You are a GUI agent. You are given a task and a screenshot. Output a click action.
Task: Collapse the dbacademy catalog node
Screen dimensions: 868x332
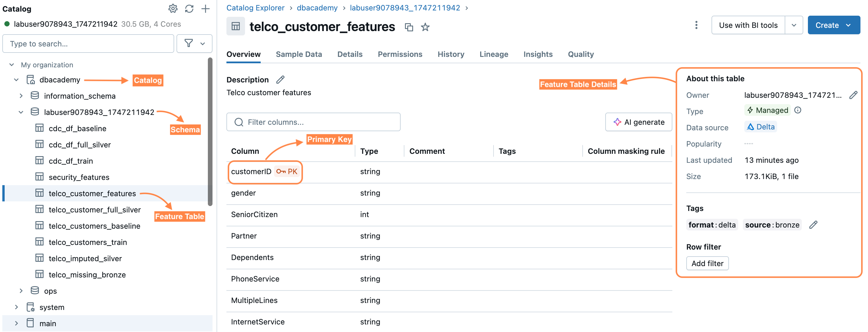click(16, 80)
